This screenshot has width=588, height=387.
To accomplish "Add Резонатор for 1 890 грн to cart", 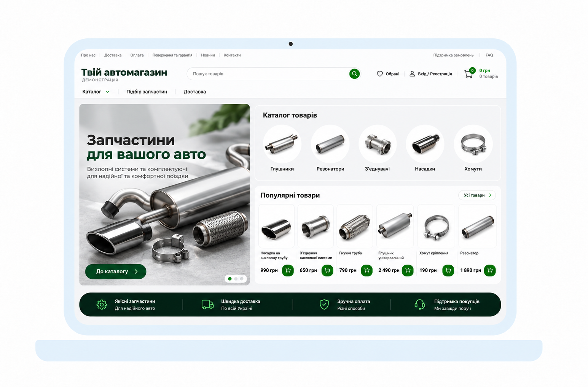I will tap(490, 271).
